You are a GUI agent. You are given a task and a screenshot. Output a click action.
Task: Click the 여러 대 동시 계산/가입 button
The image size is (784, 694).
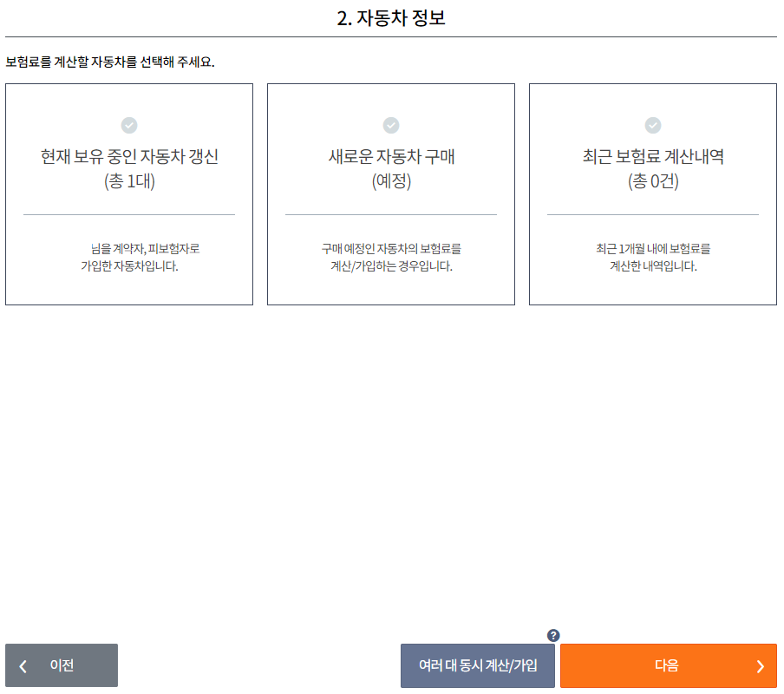(x=478, y=665)
